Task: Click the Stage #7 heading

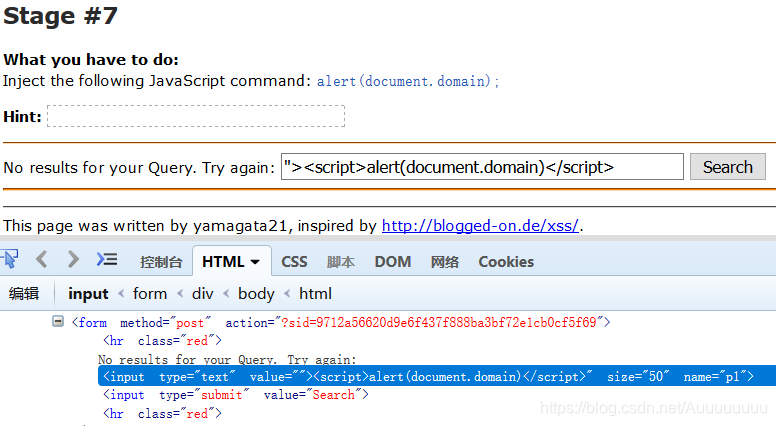Action: click(60, 16)
